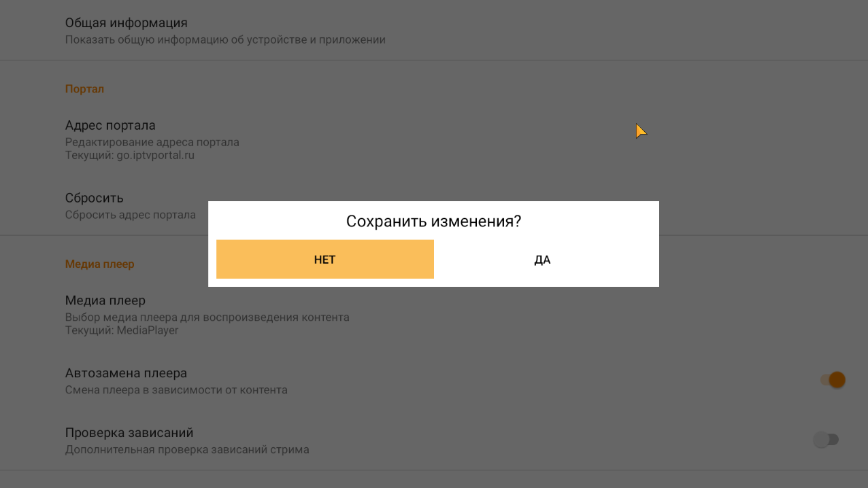Confirm saving changes with ДА
Image resolution: width=868 pixels, height=488 pixels.
pyautogui.click(x=542, y=259)
